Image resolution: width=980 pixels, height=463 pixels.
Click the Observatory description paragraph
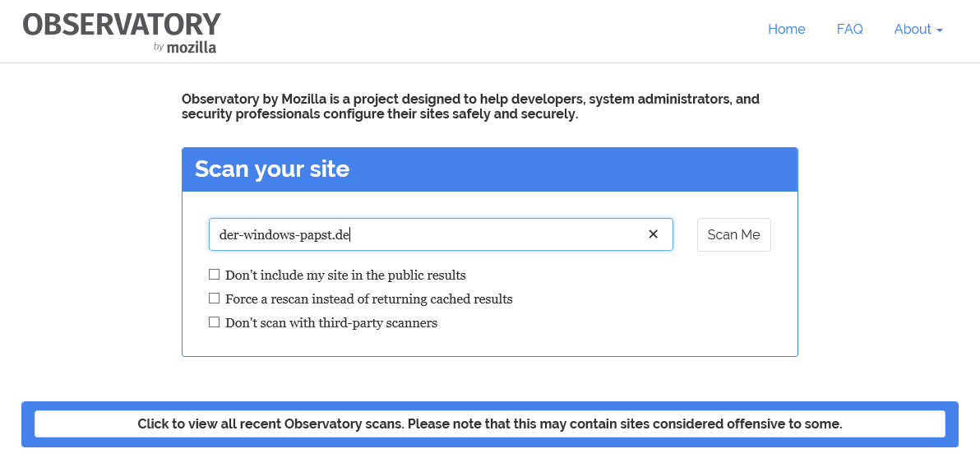[x=470, y=107]
